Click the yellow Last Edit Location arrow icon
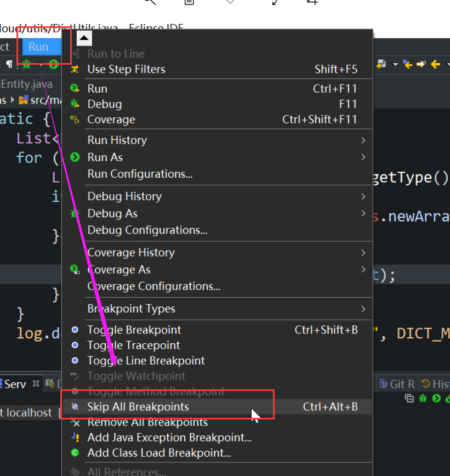 click(408, 64)
